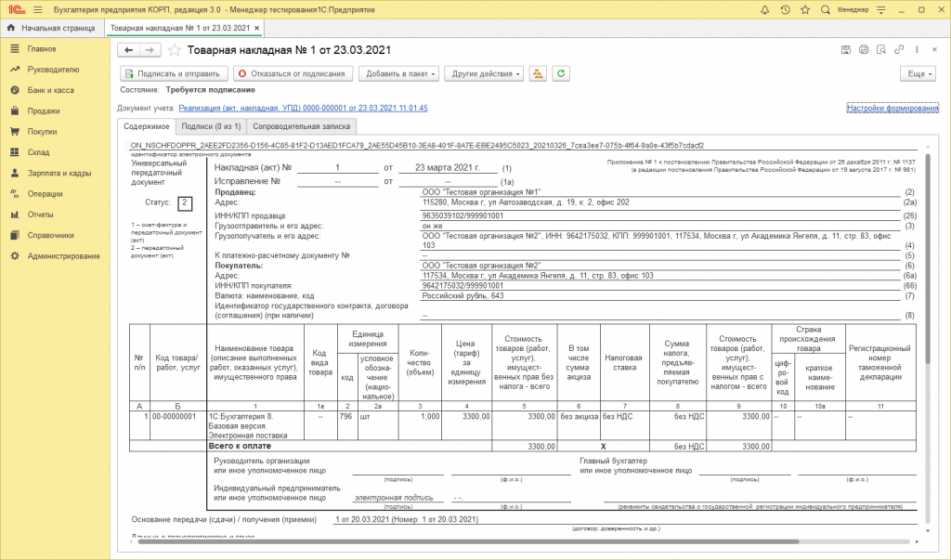Open notifications bell icon
951x560 pixels.
pyautogui.click(x=765, y=9)
